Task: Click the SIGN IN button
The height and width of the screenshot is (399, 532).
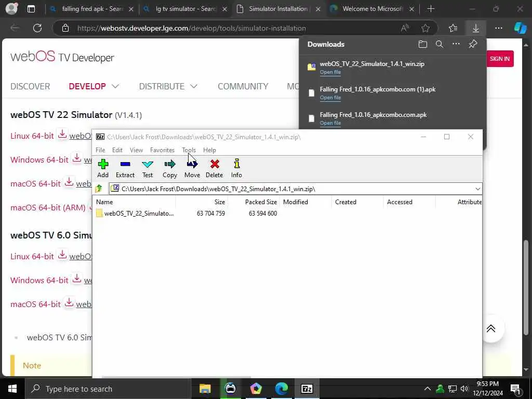Action: 500,59
